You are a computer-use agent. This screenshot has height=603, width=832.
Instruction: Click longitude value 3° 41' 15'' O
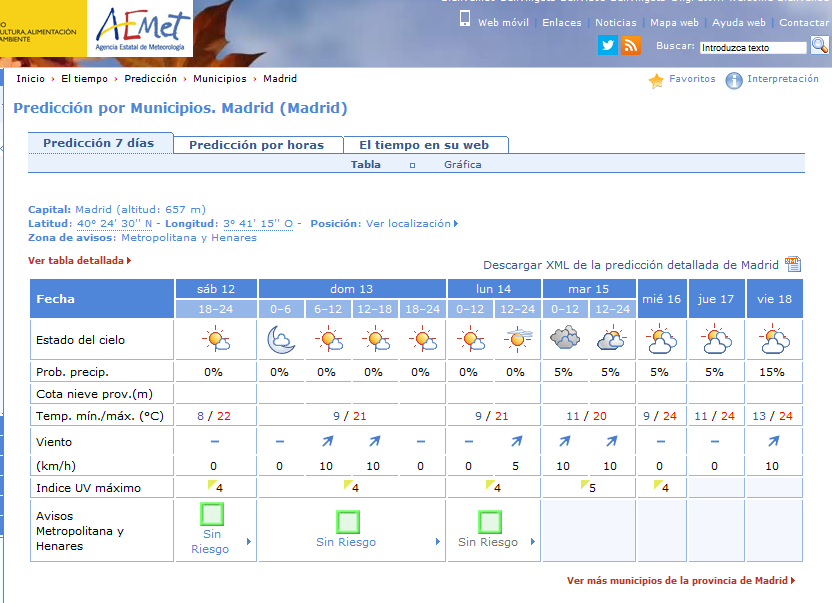coord(258,223)
